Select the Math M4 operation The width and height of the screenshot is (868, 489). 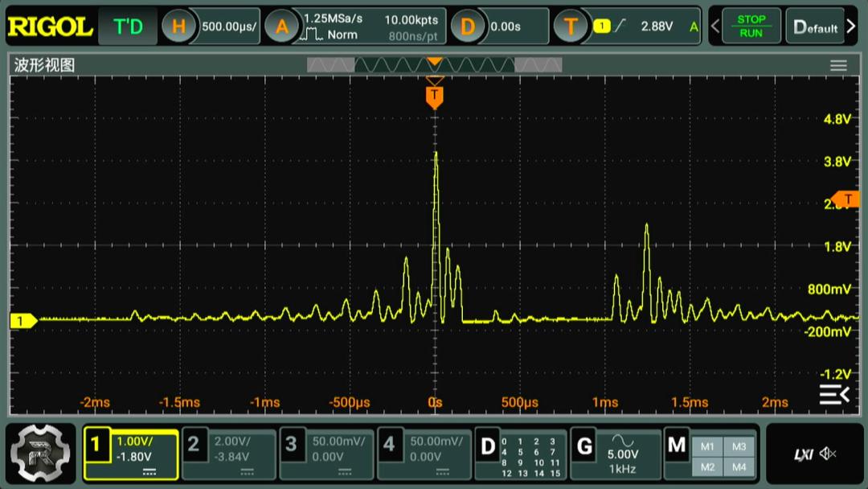[739, 466]
